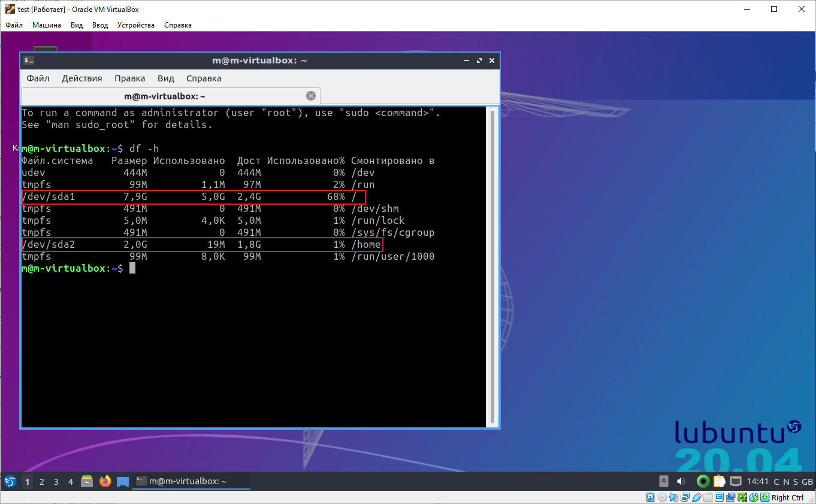
Task: Click VirtualBox hard disk activity indicator
Action: point(650,497)
